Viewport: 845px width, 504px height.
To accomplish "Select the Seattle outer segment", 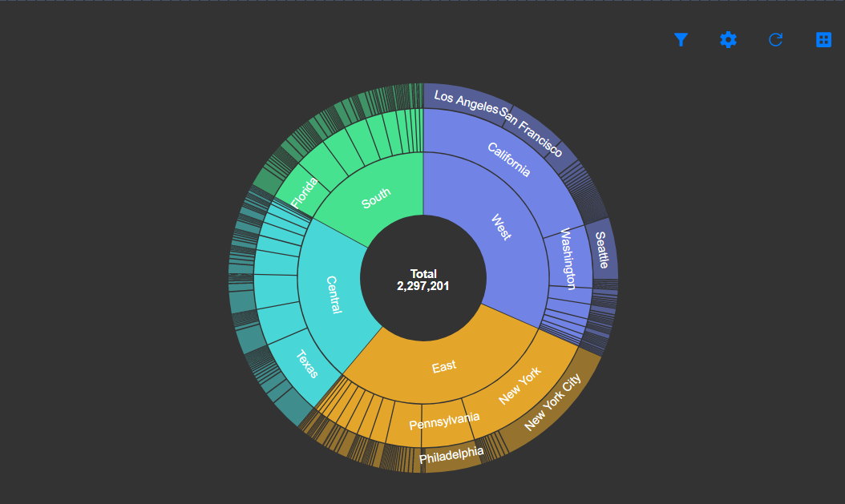I will click(603, 251).
